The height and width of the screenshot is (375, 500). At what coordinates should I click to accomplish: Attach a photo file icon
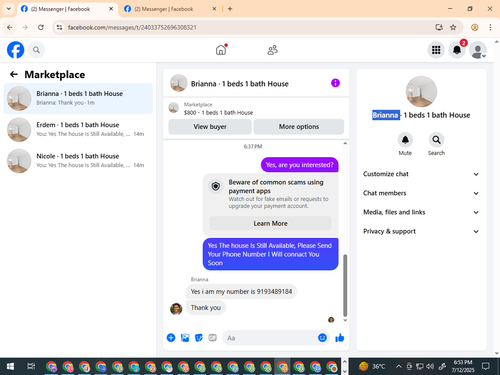[185, 338]
